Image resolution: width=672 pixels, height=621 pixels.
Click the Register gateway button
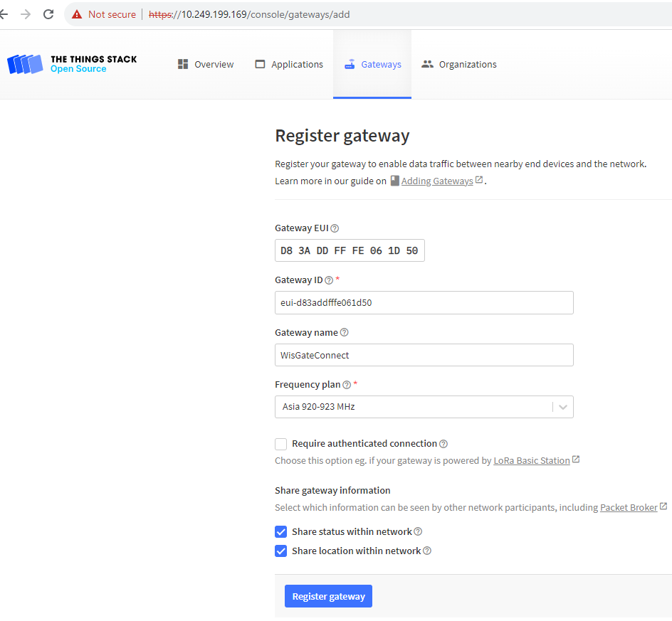[x=328, y=596]
